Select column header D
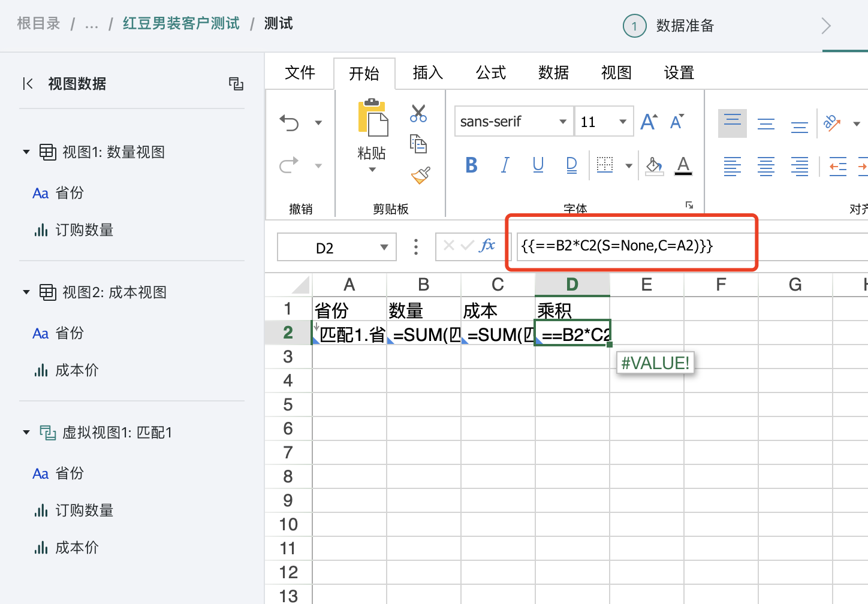 572,285
